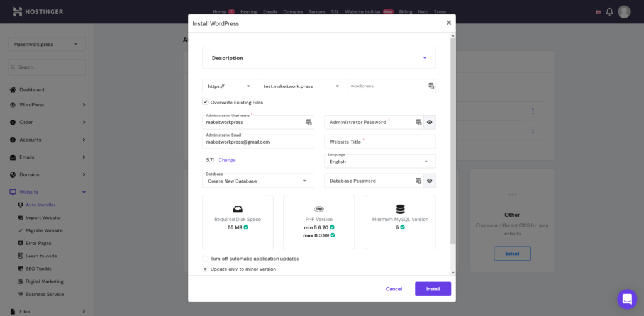644x316 pixels.
Task: Show the database password
Action: coord(430,181)
